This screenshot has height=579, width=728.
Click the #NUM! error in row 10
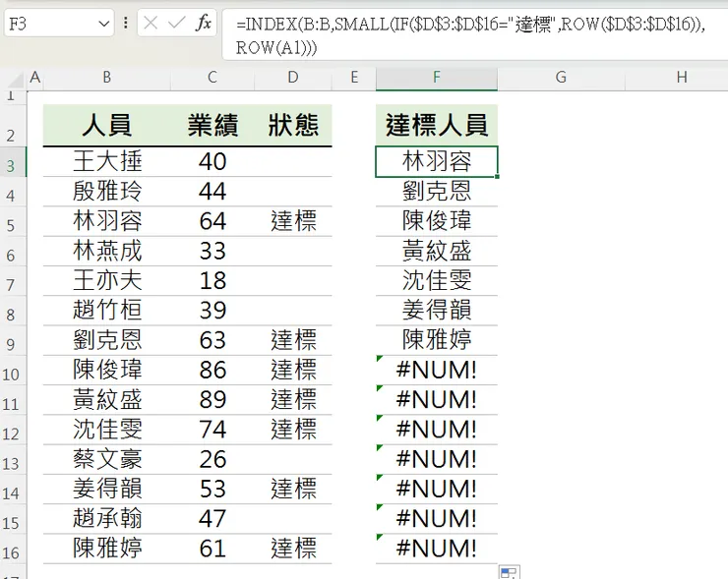pyautogui.click(x=437, y=370)
